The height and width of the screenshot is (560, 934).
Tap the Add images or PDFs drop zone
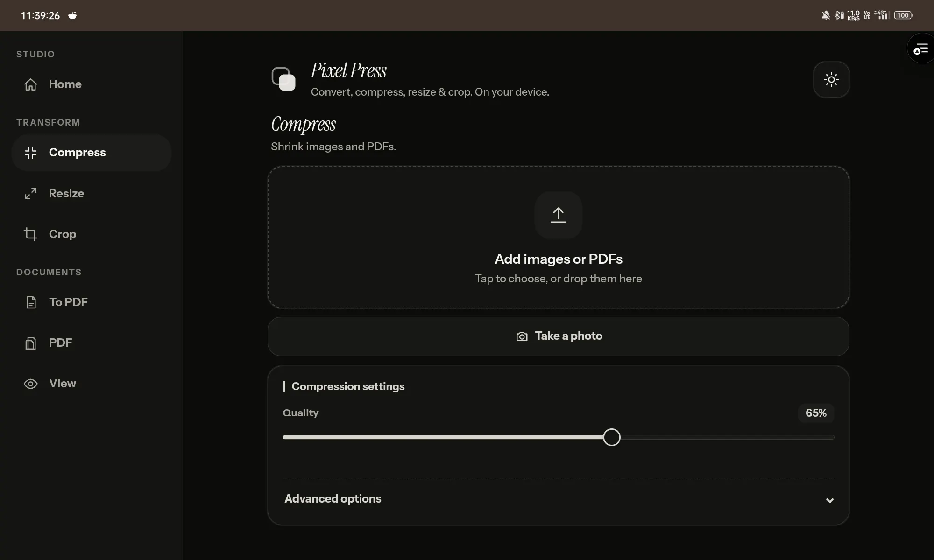558,237
